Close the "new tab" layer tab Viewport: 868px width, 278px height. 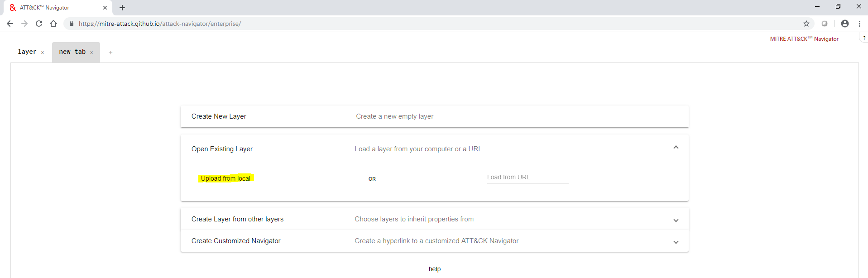tap(91, 53)
